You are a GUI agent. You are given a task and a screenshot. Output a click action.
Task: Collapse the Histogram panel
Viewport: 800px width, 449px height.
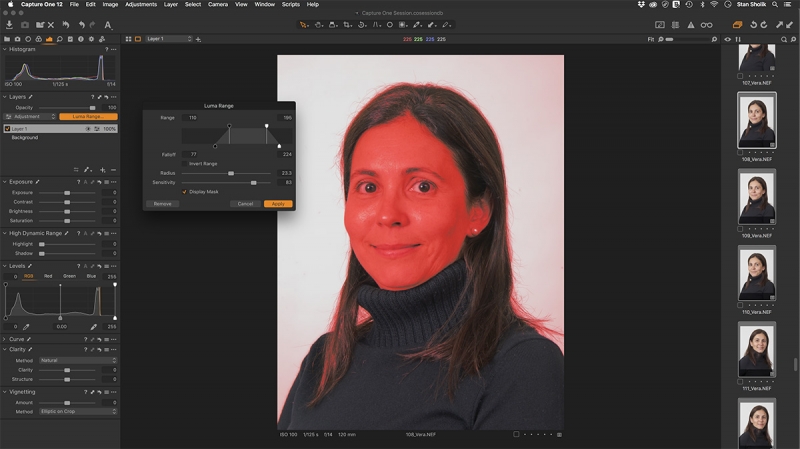coord(5,49)
